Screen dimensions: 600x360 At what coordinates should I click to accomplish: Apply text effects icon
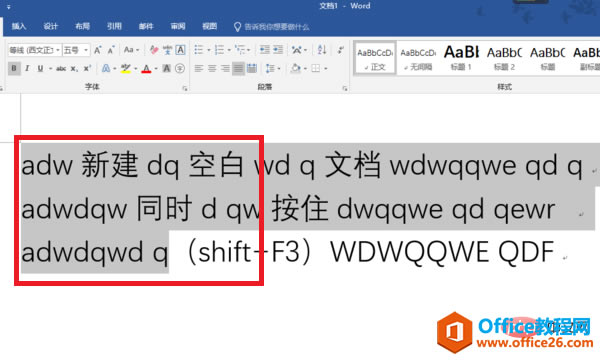[x=106, y=68]
